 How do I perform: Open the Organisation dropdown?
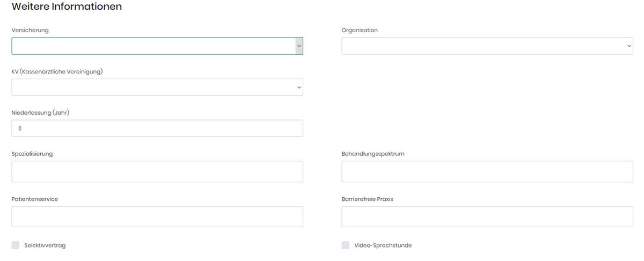(487, 46)
